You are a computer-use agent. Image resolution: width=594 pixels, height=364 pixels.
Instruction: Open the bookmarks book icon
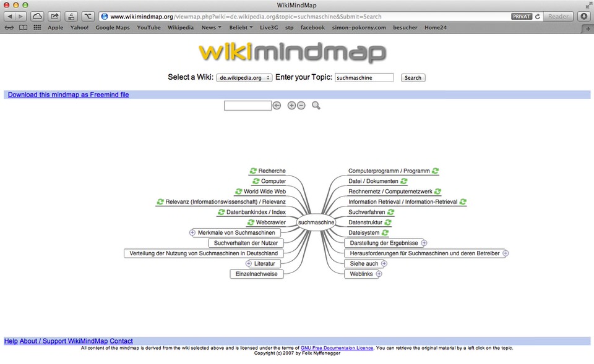coord(23,28)
